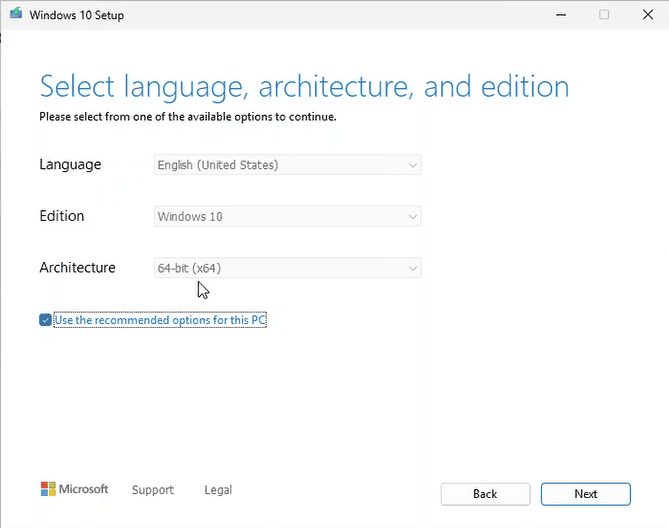Click the 'Select language, architecture, and edition' heading

click(x=304, y=86)
